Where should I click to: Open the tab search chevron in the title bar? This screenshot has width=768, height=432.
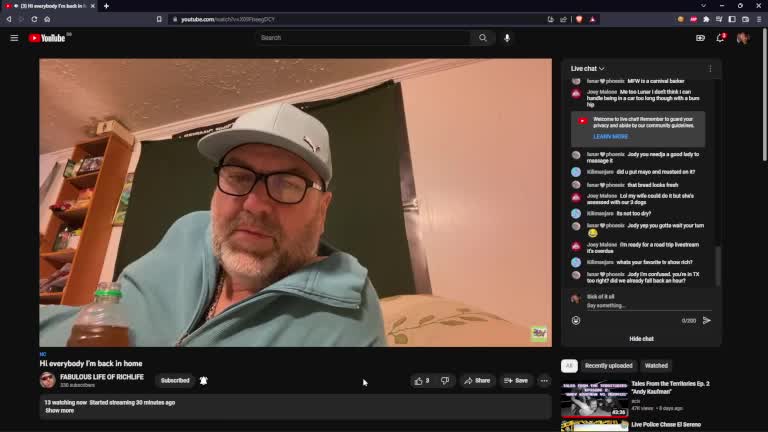coord(703,6)
